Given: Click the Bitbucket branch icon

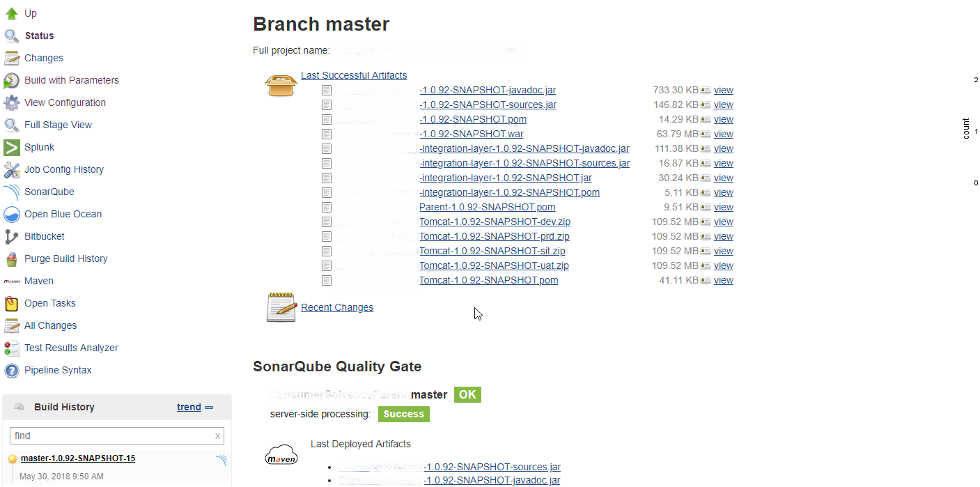Looking at the screenshot, I should (x=12, y=236).
